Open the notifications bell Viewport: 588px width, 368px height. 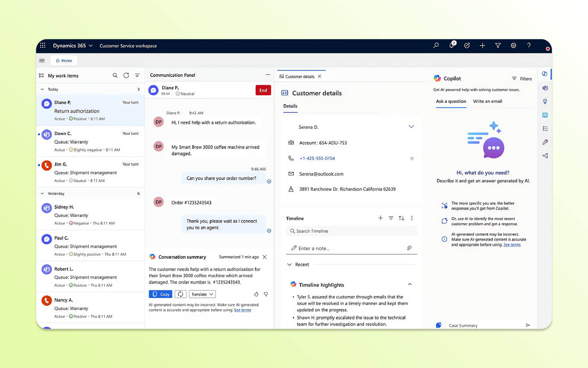point(452,45)
